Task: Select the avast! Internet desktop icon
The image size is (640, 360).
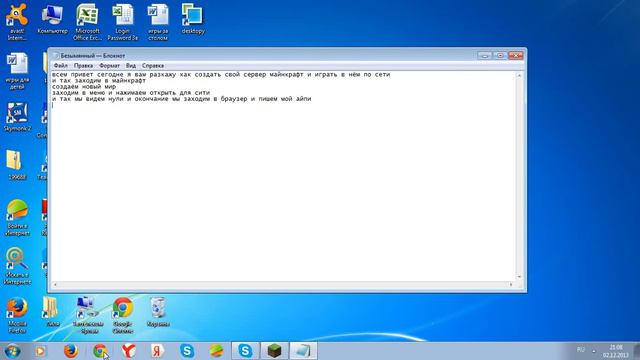Action: [x=17, y=22]
